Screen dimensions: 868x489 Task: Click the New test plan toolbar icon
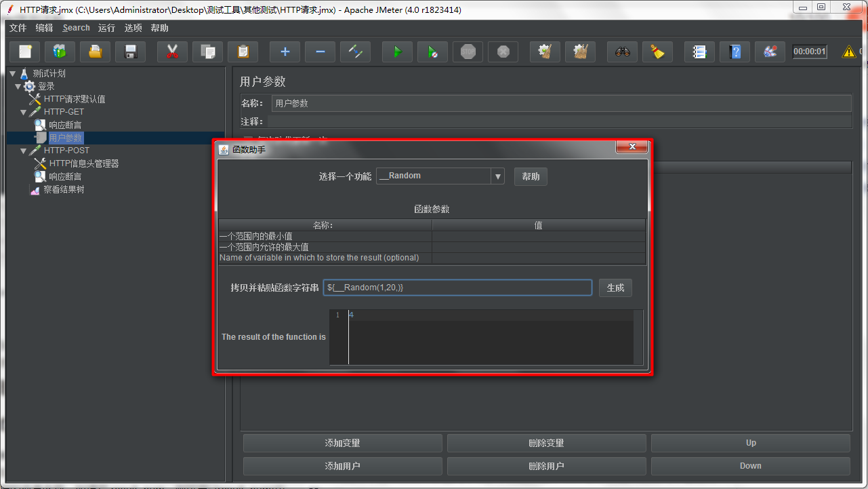pyautogui.click(x=25, y=52)
